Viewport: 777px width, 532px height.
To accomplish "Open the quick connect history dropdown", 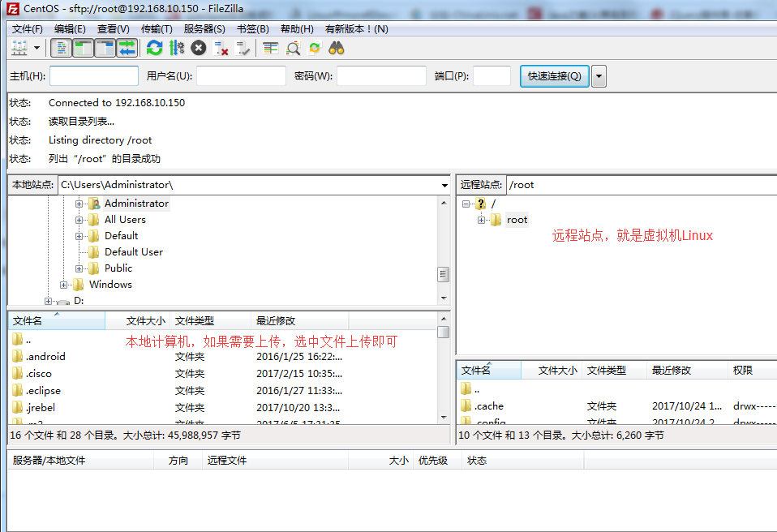I will [599, 75].
